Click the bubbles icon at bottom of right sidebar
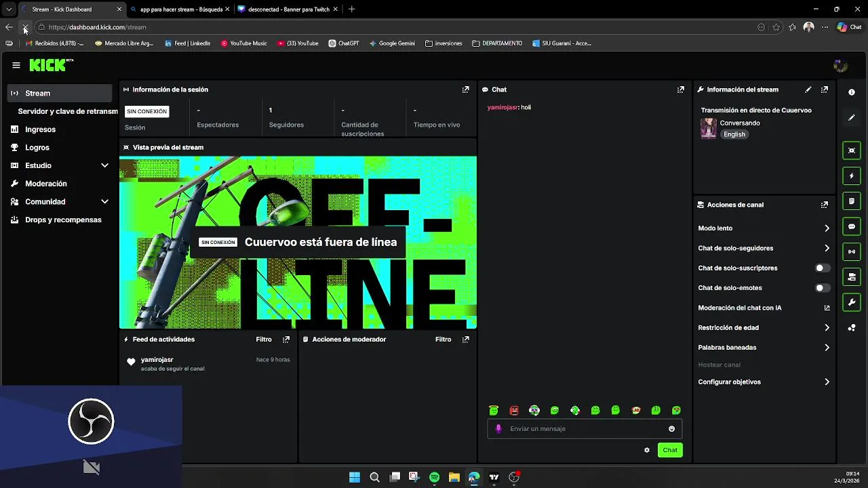Screen dimensions: 868x488 852,328
